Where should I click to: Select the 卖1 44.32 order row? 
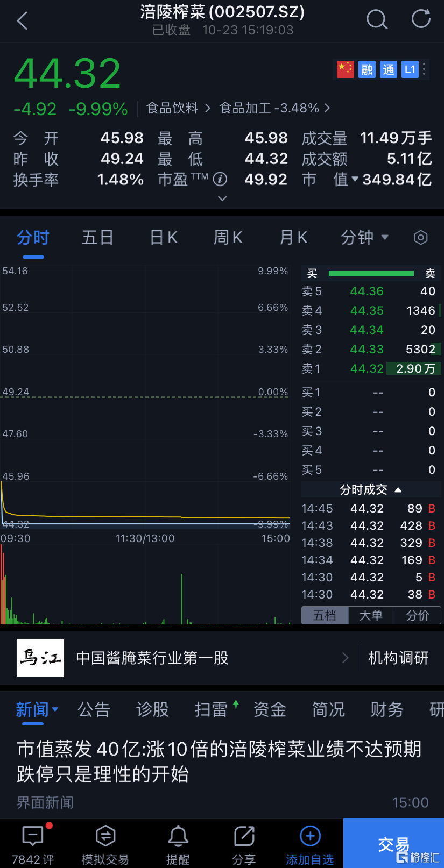coord(371,368)
